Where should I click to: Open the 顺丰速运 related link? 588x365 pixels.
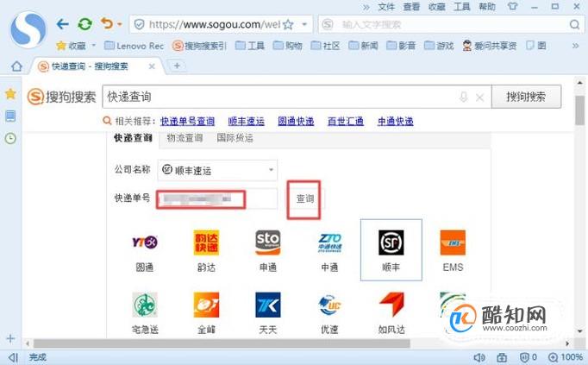(247, 121)
